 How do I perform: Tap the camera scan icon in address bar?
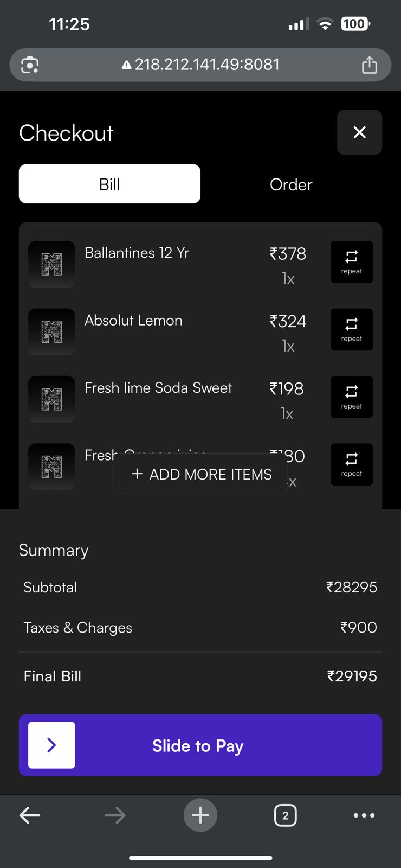(30, 65)
